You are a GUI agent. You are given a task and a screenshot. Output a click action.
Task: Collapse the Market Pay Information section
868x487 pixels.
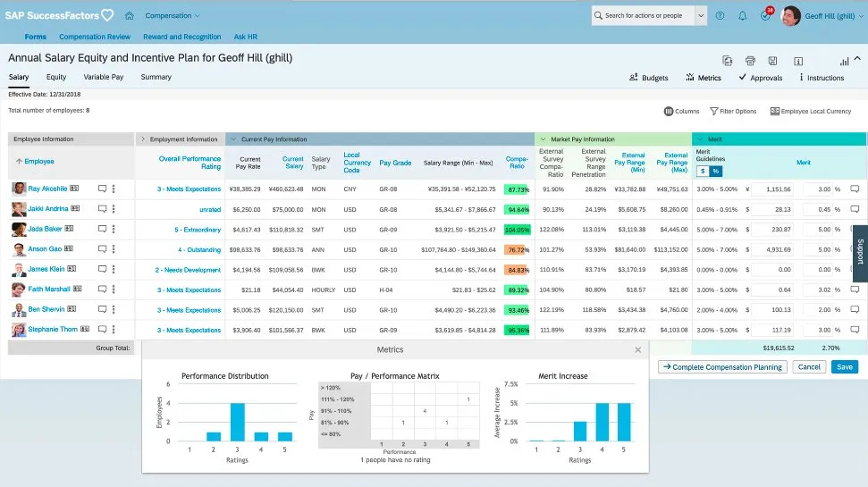(x=542, y=139)
